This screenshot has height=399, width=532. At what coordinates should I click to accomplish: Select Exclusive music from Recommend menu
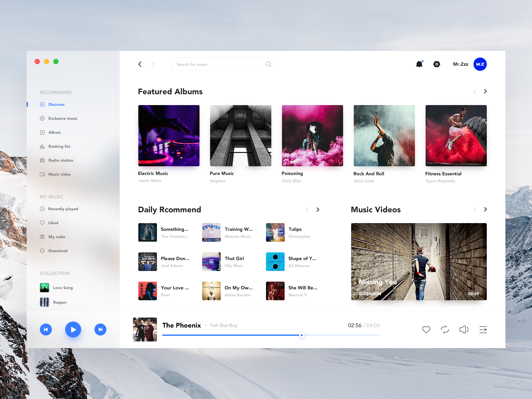63,118
